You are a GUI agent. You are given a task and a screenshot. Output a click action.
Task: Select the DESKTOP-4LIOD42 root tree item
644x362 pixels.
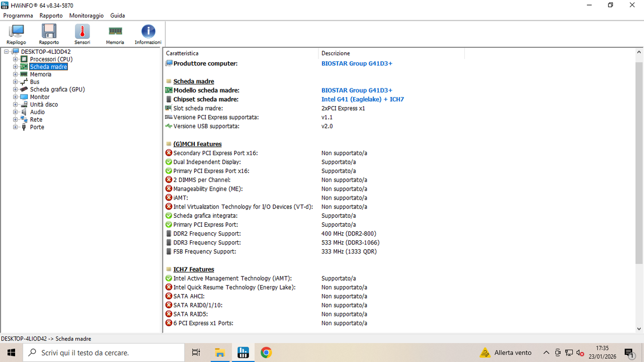(x=46, y=52)
